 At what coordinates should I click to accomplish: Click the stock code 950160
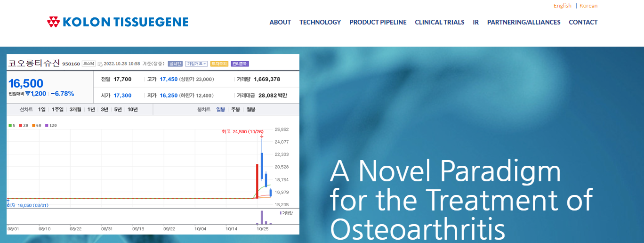coord(71,64)
